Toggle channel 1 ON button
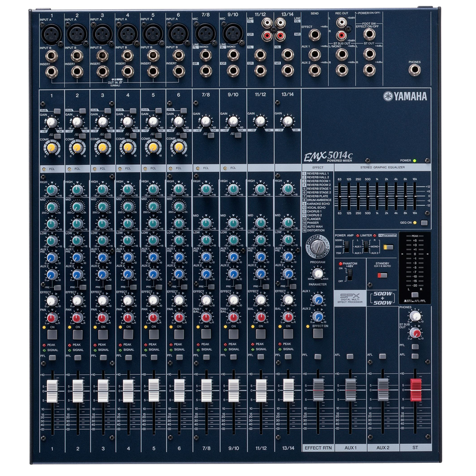 pos(52,334)
